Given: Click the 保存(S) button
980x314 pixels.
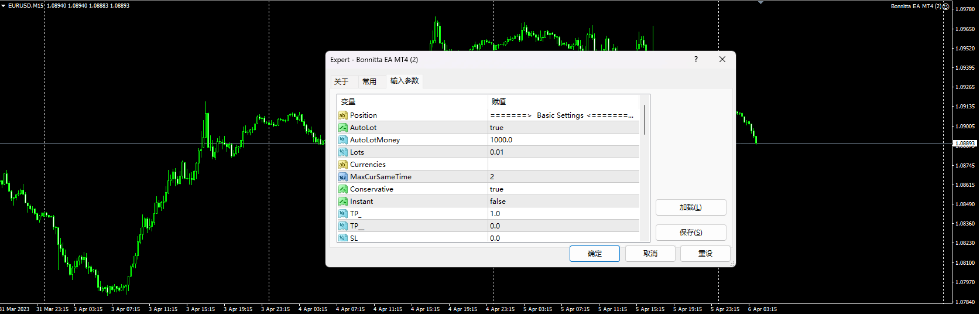Looking at the screenshot, I should (691, 233).
